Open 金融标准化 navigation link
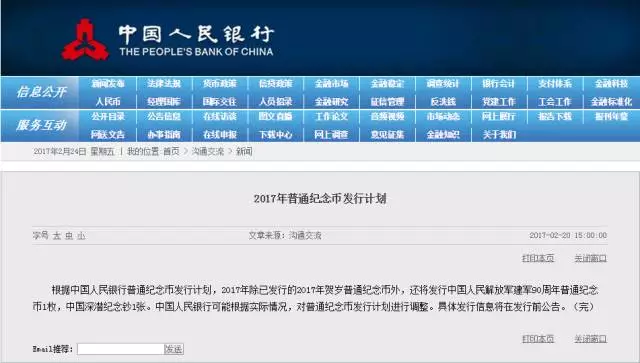The image size is (640, 363). click(611, 101)
